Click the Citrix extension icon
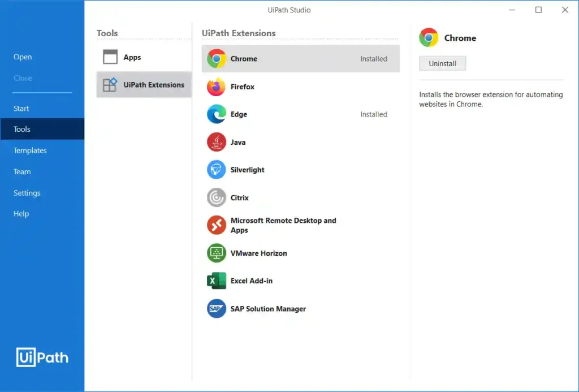This screenshot has width=579, height=392. coord(217,197)
